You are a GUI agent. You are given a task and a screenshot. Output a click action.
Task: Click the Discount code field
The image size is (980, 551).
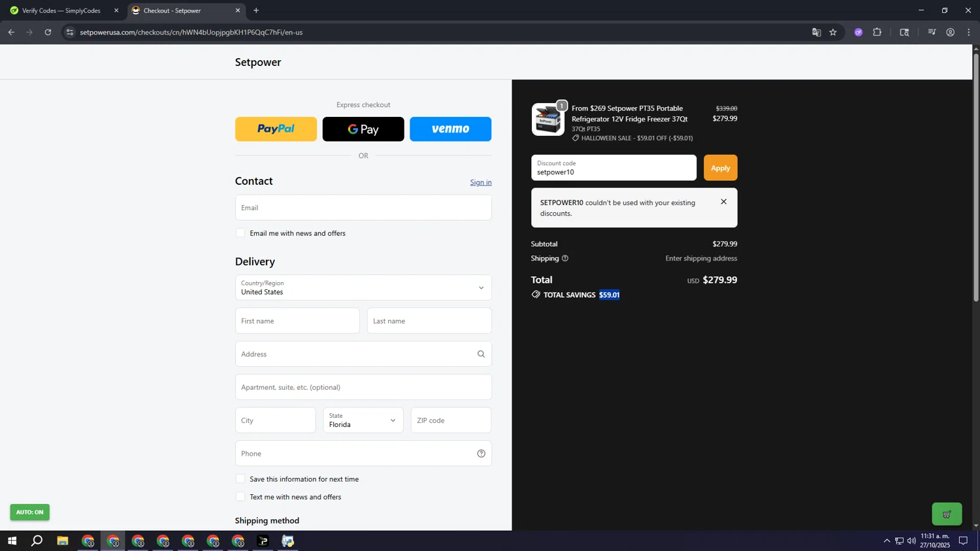click(613, 168)
